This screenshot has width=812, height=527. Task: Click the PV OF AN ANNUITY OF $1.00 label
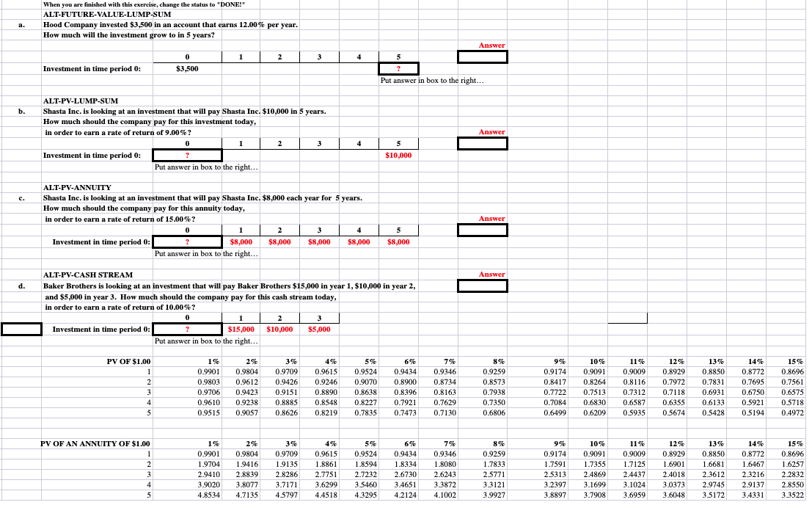95,444
